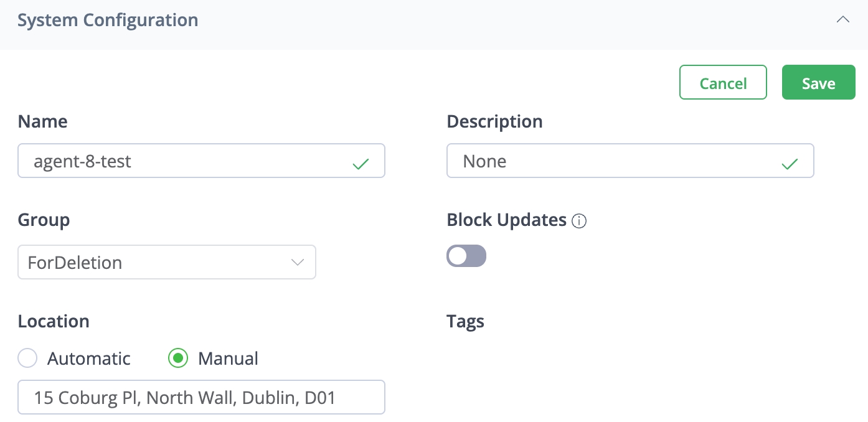Click the green checkmark in Name field
This screenshot has height=422, width=868.
tap(361, 164)
